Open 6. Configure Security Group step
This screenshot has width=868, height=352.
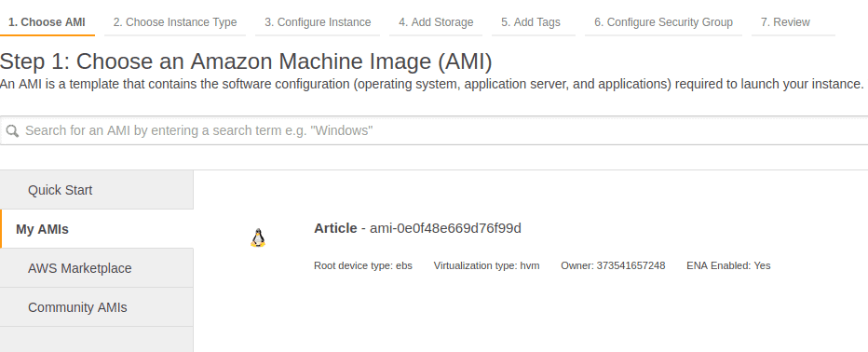pyautogui.click(x=664, y=22)
